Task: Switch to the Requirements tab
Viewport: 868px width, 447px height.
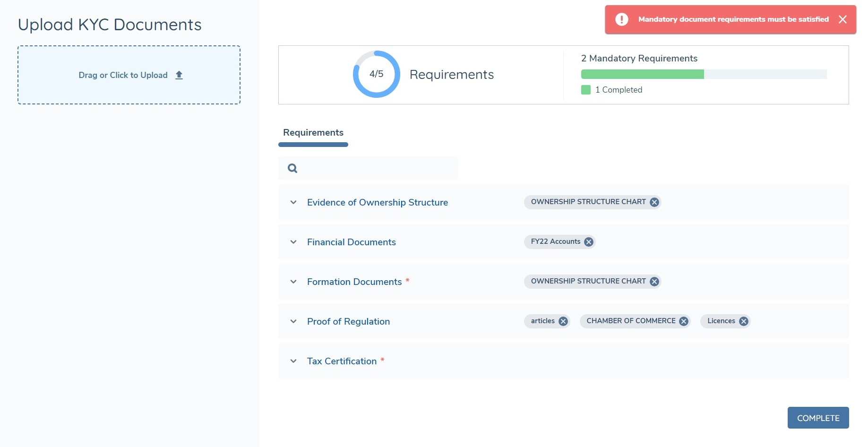Action: point(313,133)
